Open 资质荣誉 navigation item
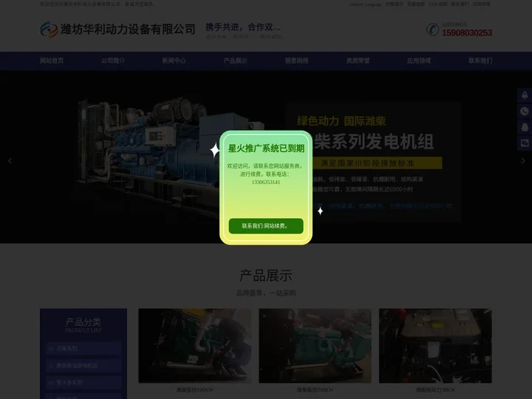532x399 pixels. click(358, 61)
